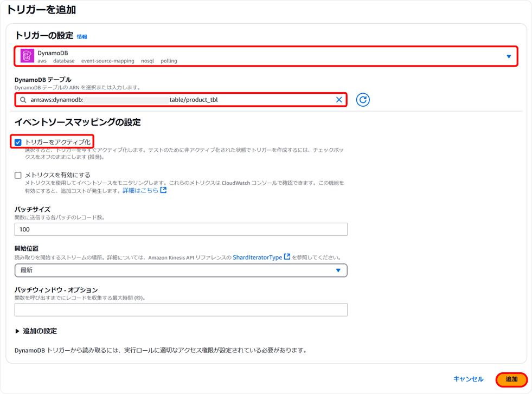Toggle the トリガーをアクティブ化 checkbox
This screenshot has height=394, width=532.
tap(18, 142)
